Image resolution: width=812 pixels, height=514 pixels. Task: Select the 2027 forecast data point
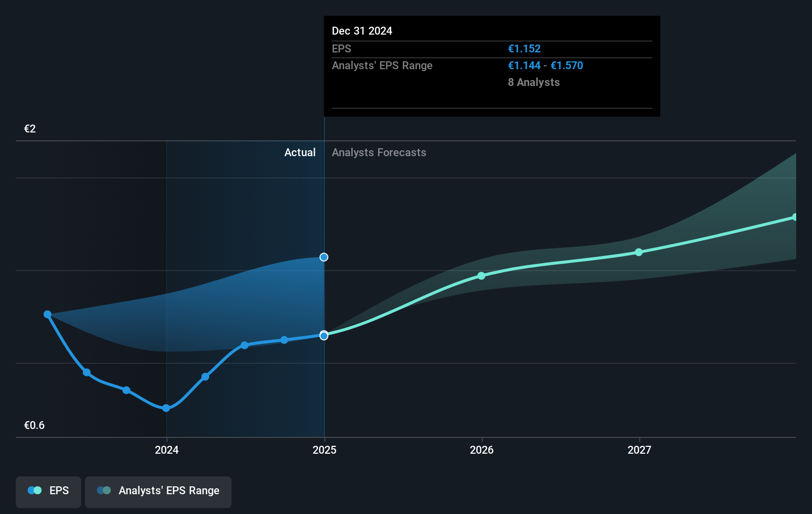(639, 252)
